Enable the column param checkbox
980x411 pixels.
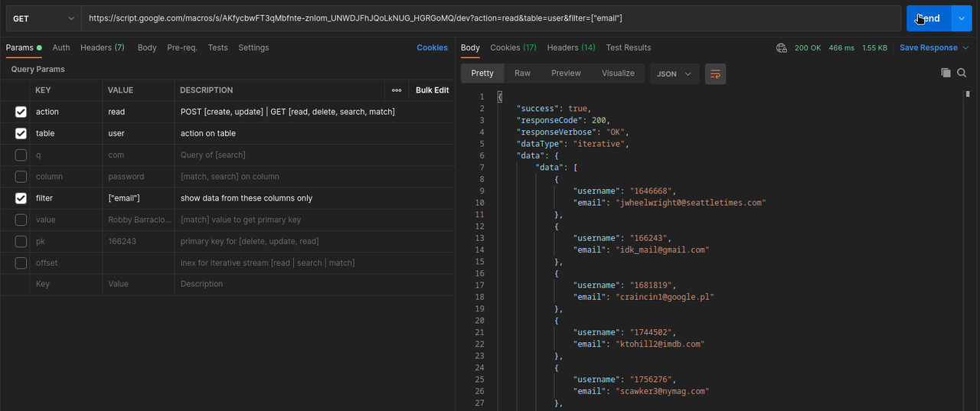point(21,176)
